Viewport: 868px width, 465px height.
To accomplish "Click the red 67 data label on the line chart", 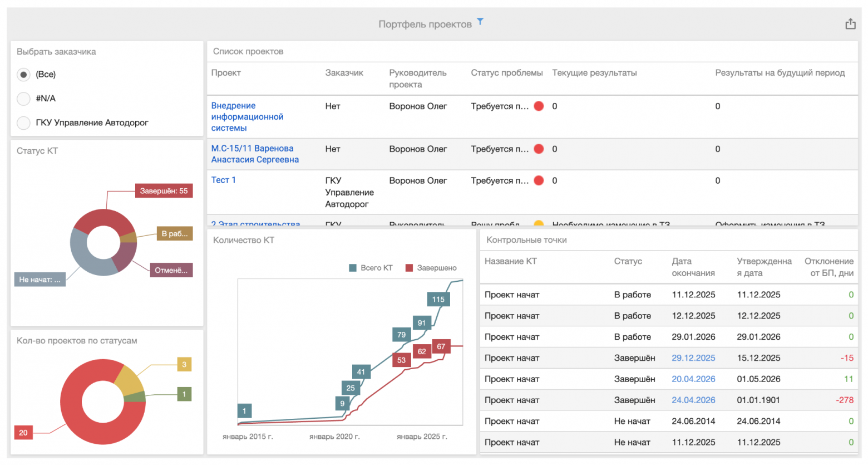I will click(441, 347).
